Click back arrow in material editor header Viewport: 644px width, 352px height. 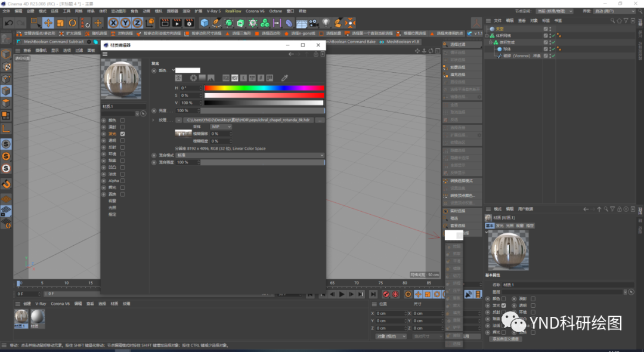coord(291,54)
